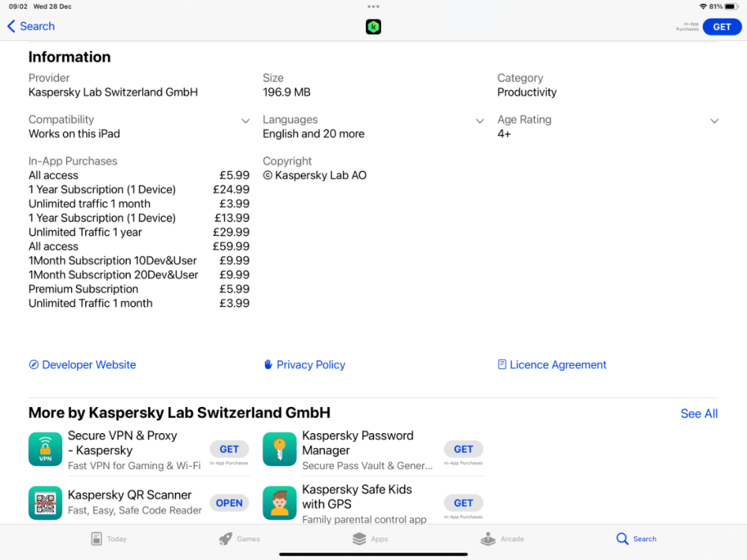Tap the Kaspersky Safe Kids app icon
747x560 pixels.
point(279,503)
